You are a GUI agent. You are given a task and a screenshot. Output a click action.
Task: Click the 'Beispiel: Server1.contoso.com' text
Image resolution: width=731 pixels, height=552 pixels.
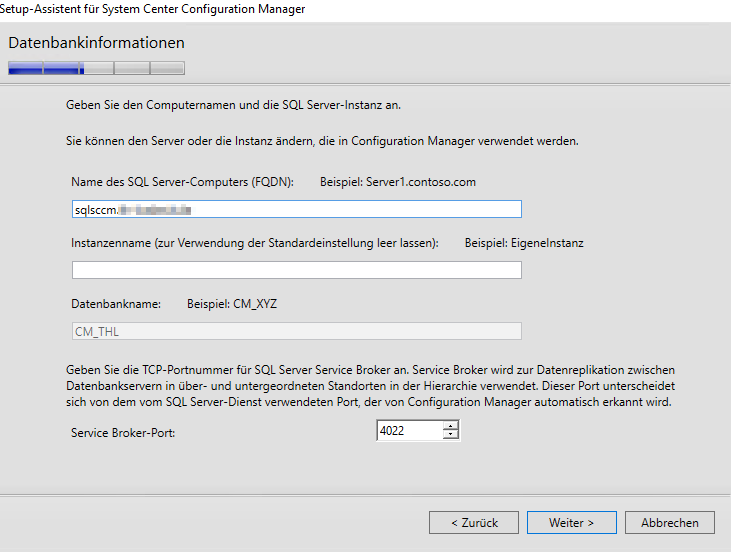coord(398,182)
